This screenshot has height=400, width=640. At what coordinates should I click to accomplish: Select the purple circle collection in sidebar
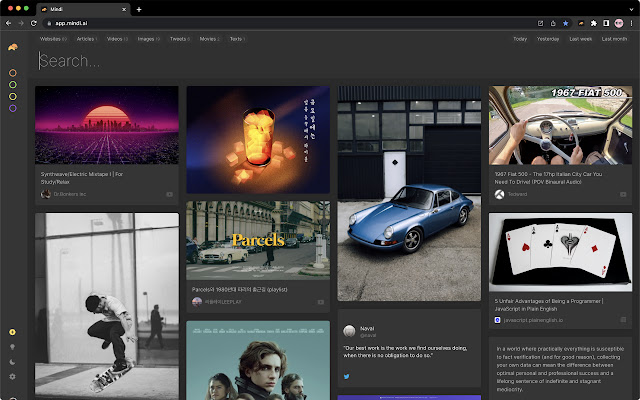click(13, 108)
